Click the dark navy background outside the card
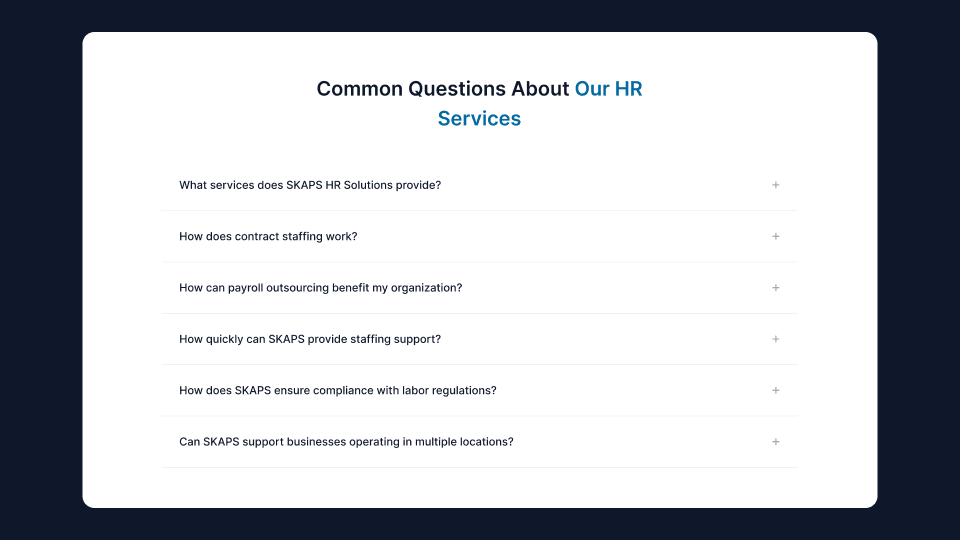Viewport: 960px width, 540px height. (x=40, y=270)
